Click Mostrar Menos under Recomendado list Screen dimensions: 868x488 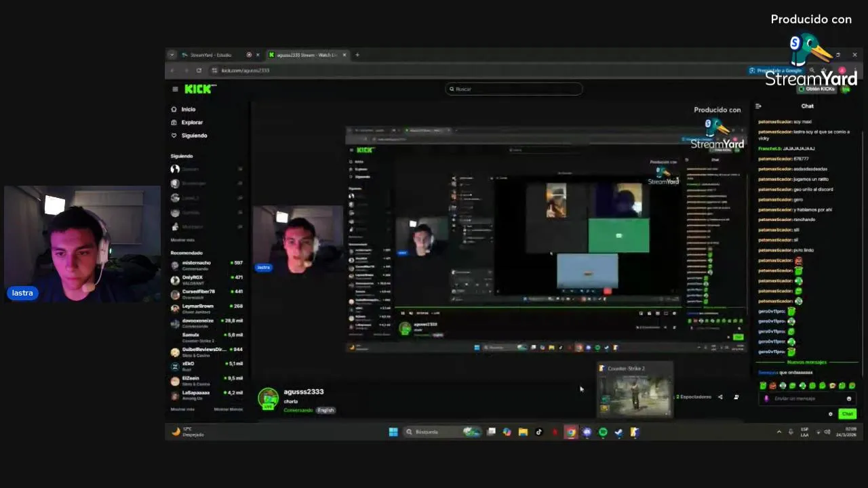click(229, 409)
